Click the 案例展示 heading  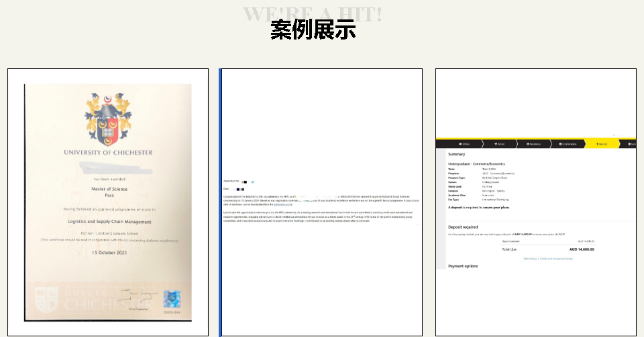[313, 29]
